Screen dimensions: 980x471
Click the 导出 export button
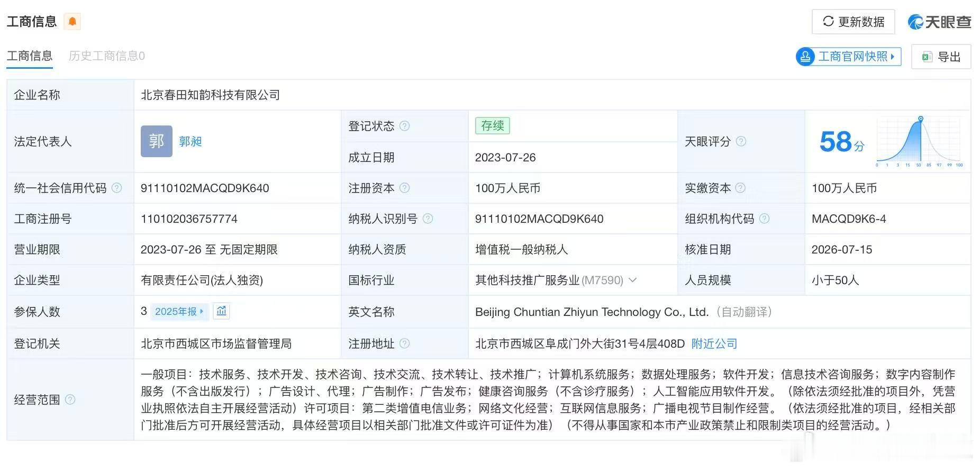click(x=941, y=57)
